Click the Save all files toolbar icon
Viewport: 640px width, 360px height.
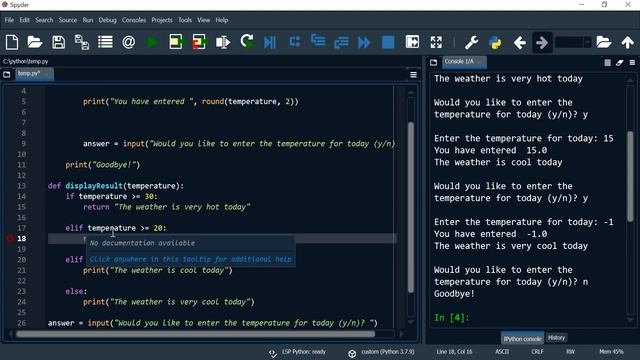[x=82, y=42]
